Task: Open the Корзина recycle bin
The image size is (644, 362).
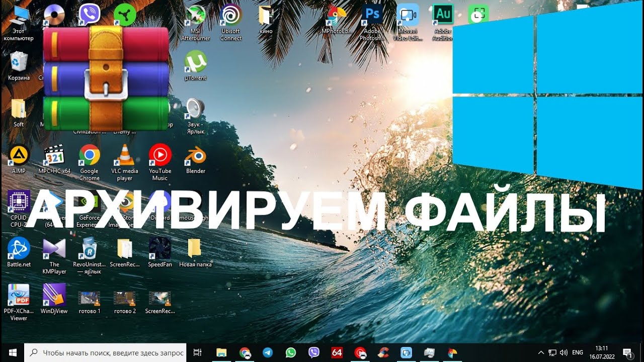Action: pos(19,65)
